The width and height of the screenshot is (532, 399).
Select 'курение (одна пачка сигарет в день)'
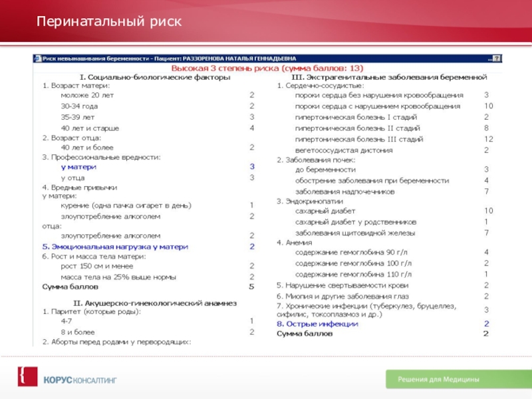click(126, 205)
